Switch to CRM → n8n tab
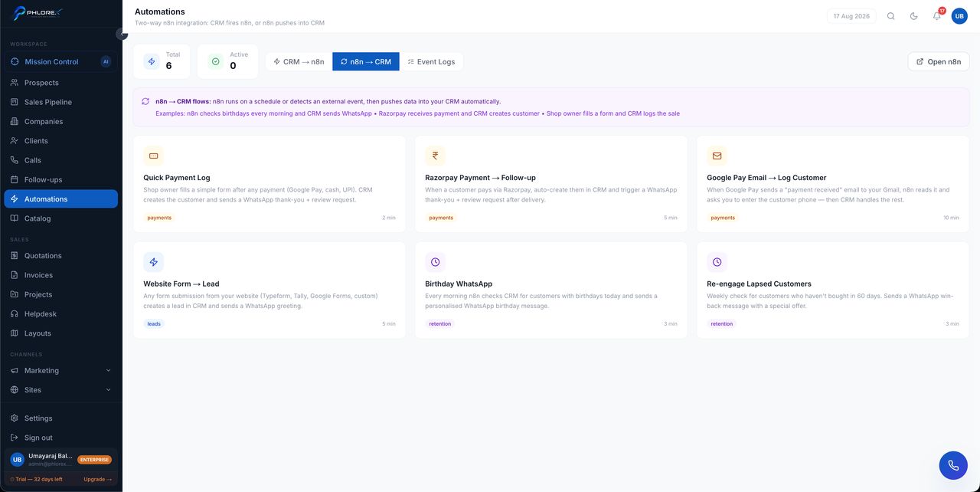This screenshot has height=492, width=980. [299, 61]
